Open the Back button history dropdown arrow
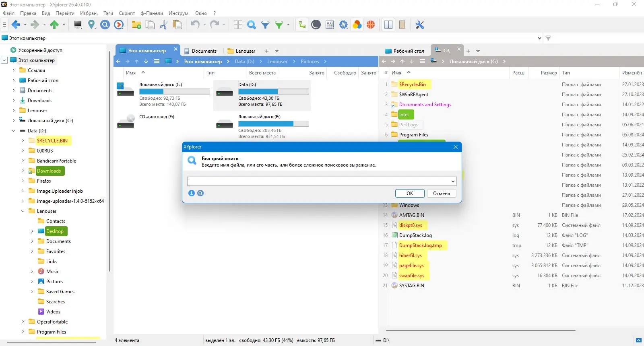Screen dimensions: 644x346 pos(25,25)
